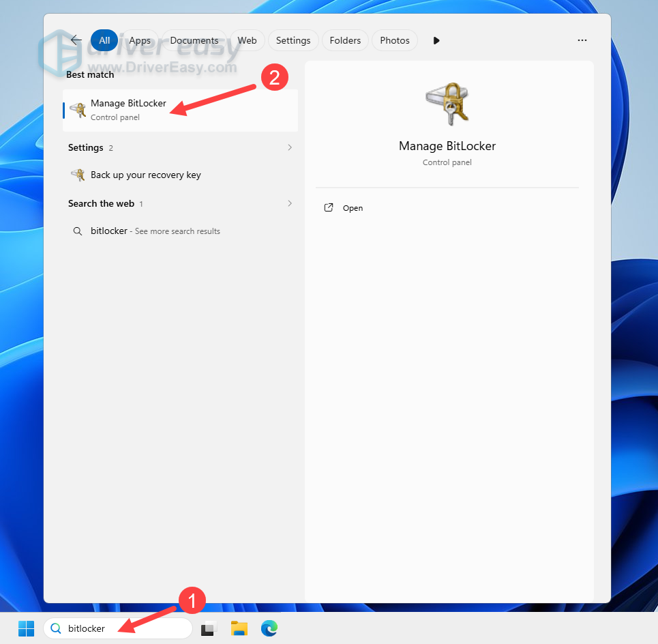
Task: Show more filter tabs with the arrow
Action: click(436, 40)
